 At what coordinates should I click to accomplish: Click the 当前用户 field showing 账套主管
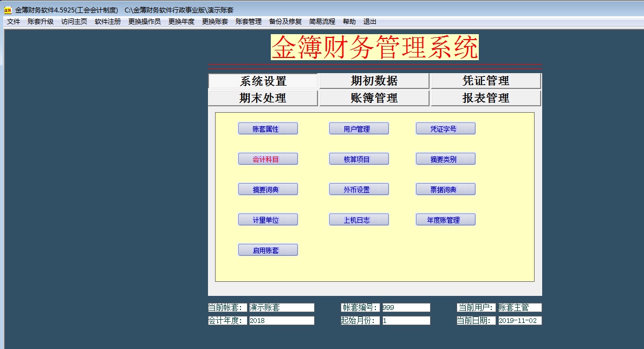click(520, 307)
